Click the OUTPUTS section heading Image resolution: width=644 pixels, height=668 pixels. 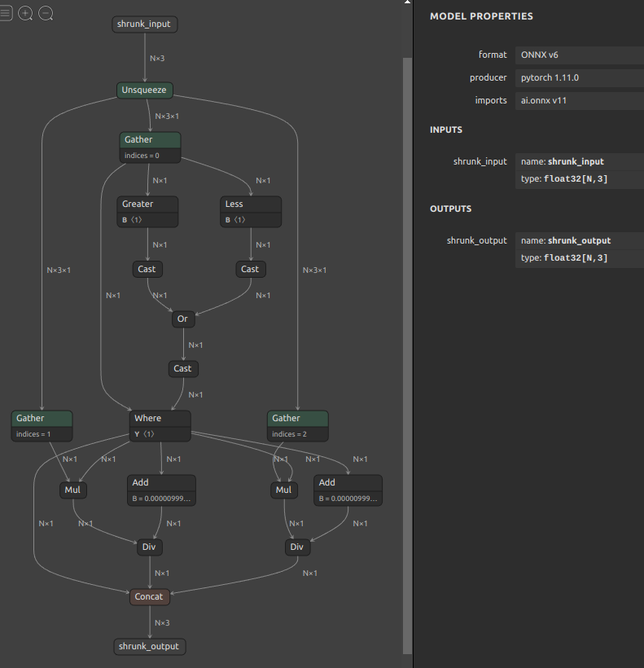[x=451, y=209]
